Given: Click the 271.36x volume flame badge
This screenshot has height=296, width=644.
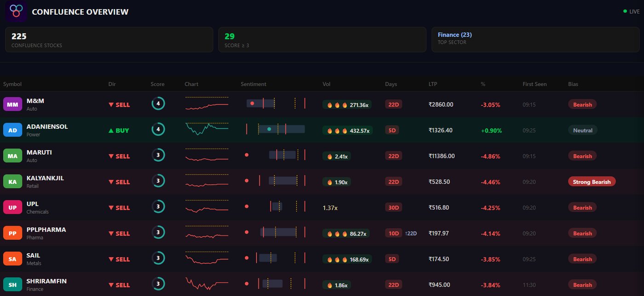Looking at the screenshot, I should [x=347, y=105].
